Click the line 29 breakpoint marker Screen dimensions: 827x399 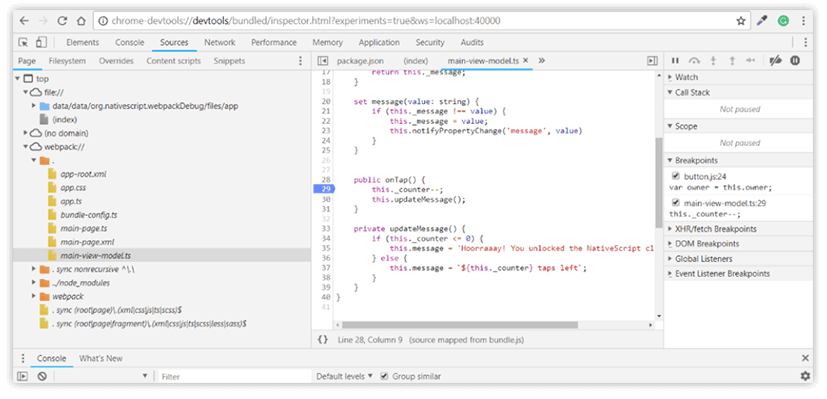tap(324, 189)
